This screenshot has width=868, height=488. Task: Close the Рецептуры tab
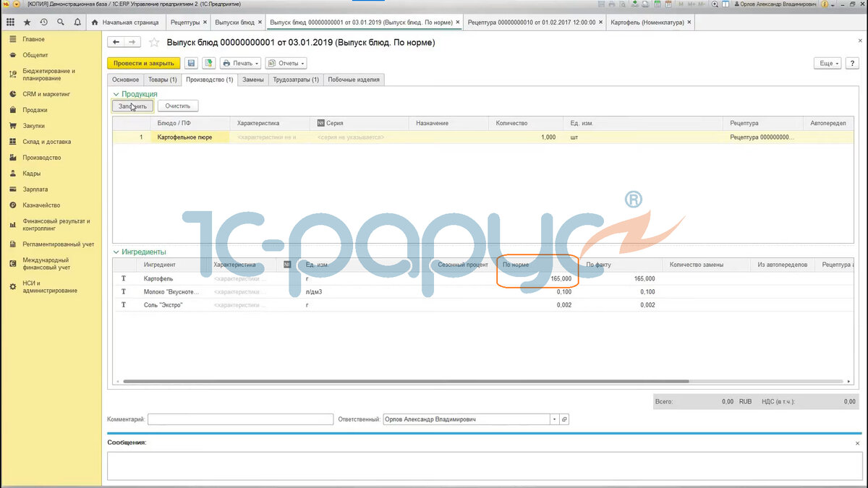[x=205, y=22]
